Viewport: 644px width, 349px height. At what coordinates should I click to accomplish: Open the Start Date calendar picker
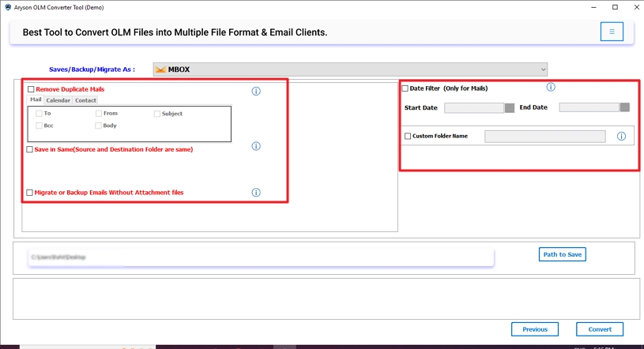[x=510, y=108]
